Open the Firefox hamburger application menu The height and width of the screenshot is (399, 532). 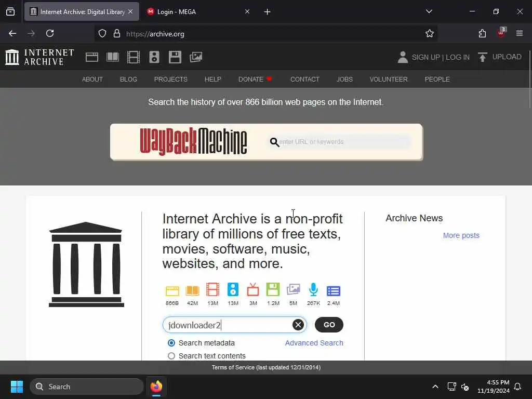[520, 33]
